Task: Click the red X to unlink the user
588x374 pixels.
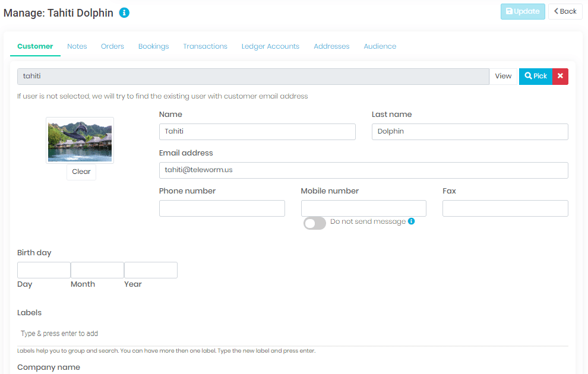Action: coord(560,76)
